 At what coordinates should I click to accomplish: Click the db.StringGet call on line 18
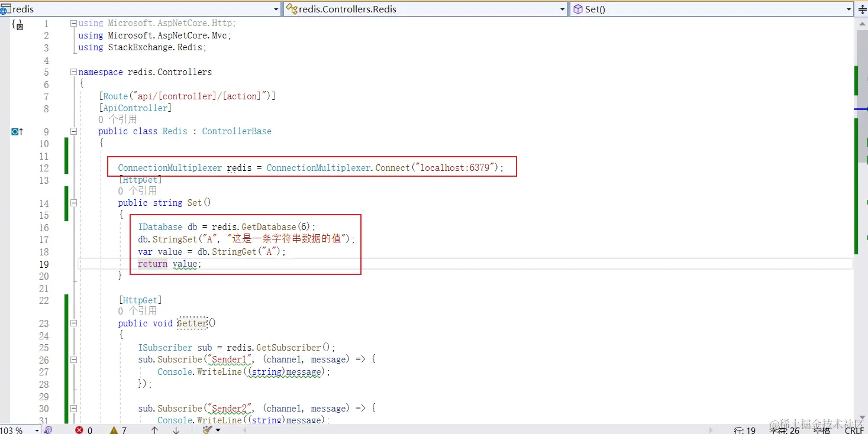point(212,252)
